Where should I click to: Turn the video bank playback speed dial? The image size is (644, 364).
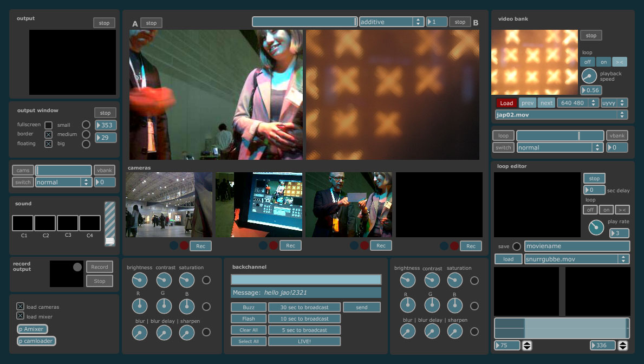click(589, 76)
